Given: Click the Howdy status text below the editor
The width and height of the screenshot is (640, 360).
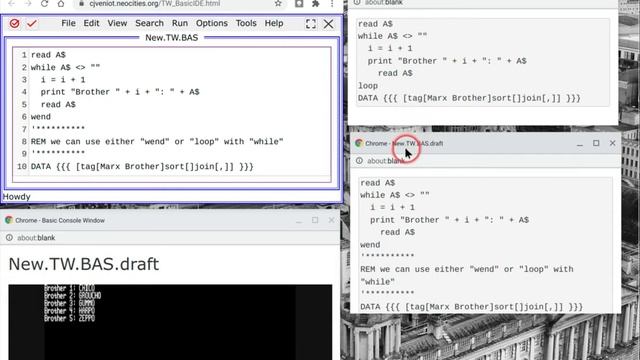Looking at the screenshot, I should 16,197.
